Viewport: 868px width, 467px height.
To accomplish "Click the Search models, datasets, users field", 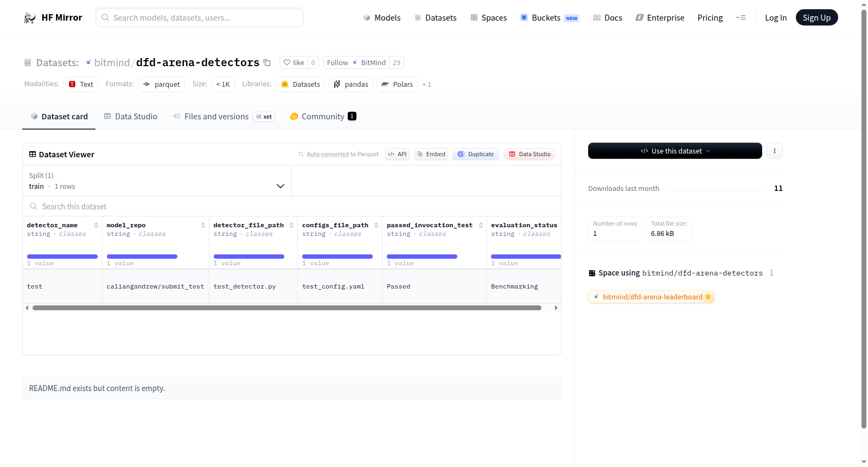I will (200, 17).
